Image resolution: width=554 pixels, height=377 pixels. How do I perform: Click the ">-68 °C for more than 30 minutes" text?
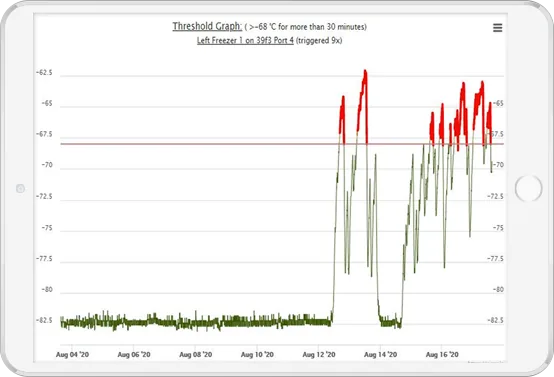307,27
